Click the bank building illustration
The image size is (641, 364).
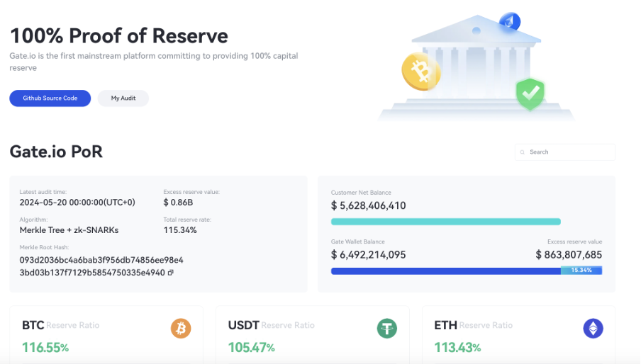coord(475,67)
